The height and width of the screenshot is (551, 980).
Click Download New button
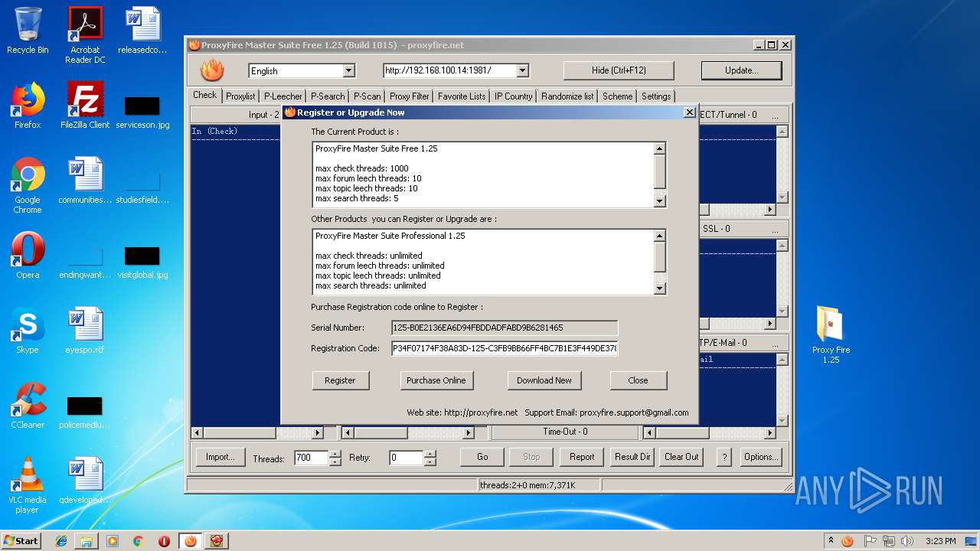tap(544, 380)
